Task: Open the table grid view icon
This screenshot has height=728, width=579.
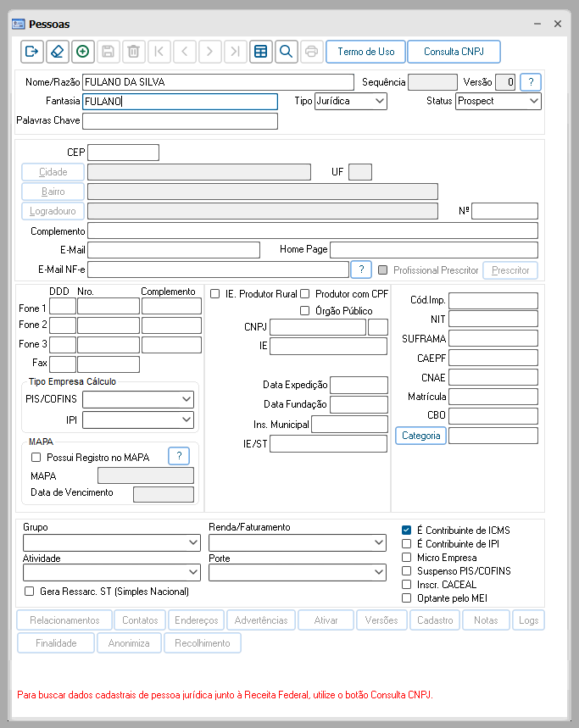Action: (x=261, y=51)
